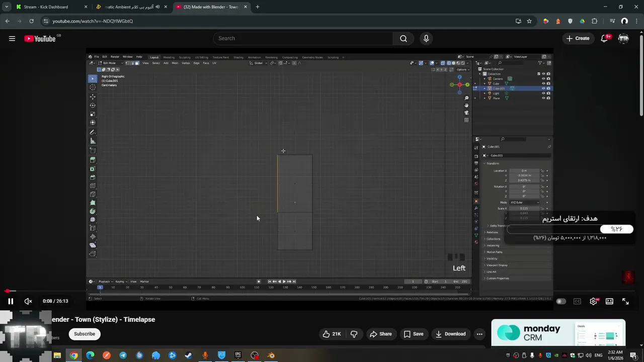The width and height of the screenshot is (644, 362).
Task: Reload the page in Chrome
Action: click(31, 21)
